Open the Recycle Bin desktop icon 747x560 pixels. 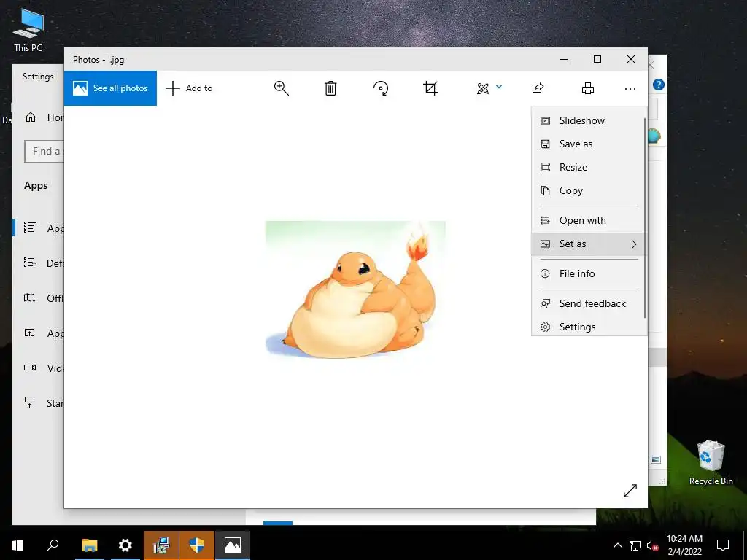(711, 463)
